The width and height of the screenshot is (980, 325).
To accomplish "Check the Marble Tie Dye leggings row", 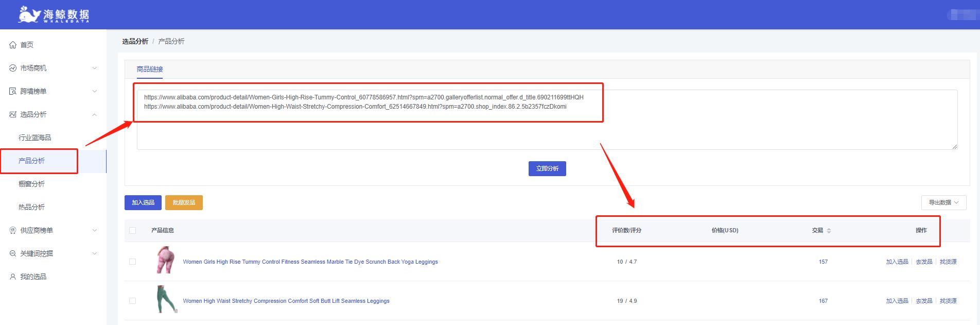I will (133, 262).
